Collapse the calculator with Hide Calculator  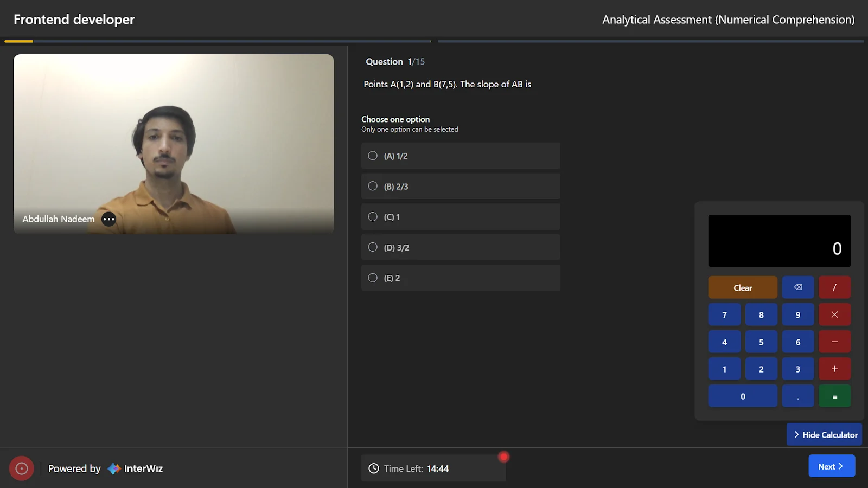coord(825,435)
